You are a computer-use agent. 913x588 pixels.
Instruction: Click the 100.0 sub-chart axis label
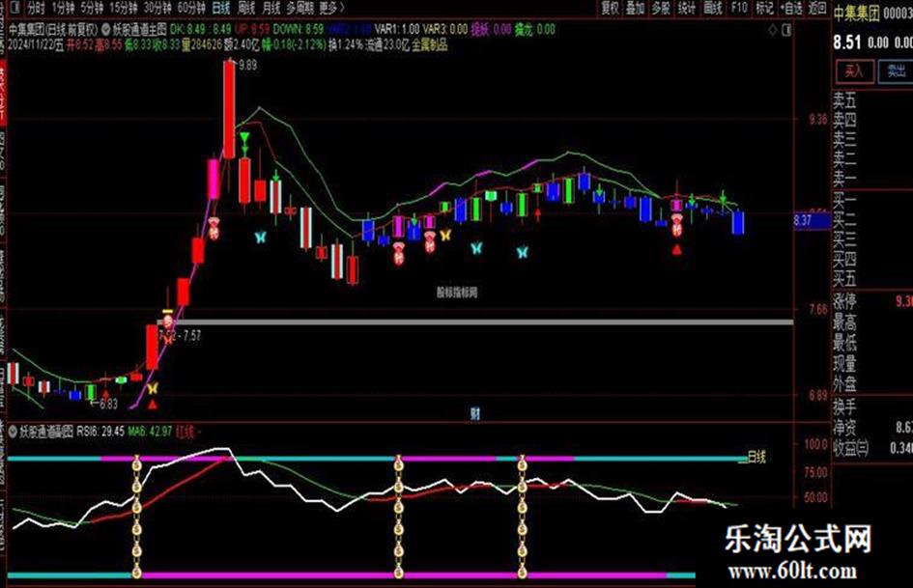point(815,444)
